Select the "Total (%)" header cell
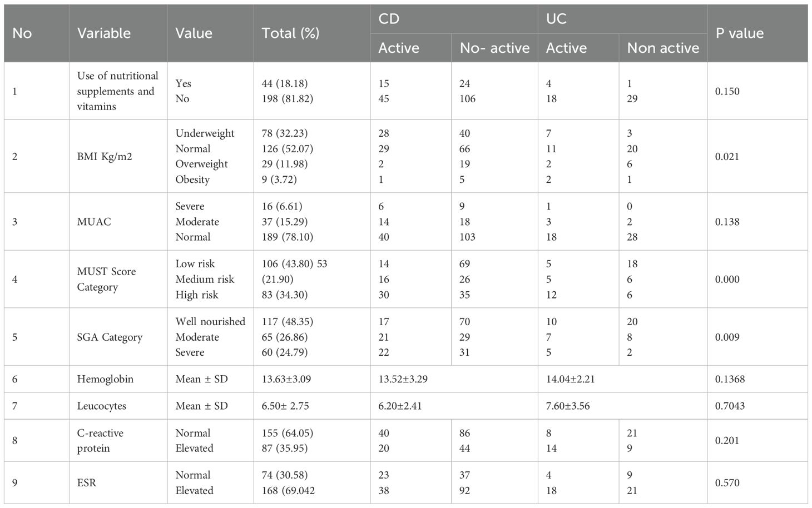The width and height of the screenshot is (812, 508). 290,33
